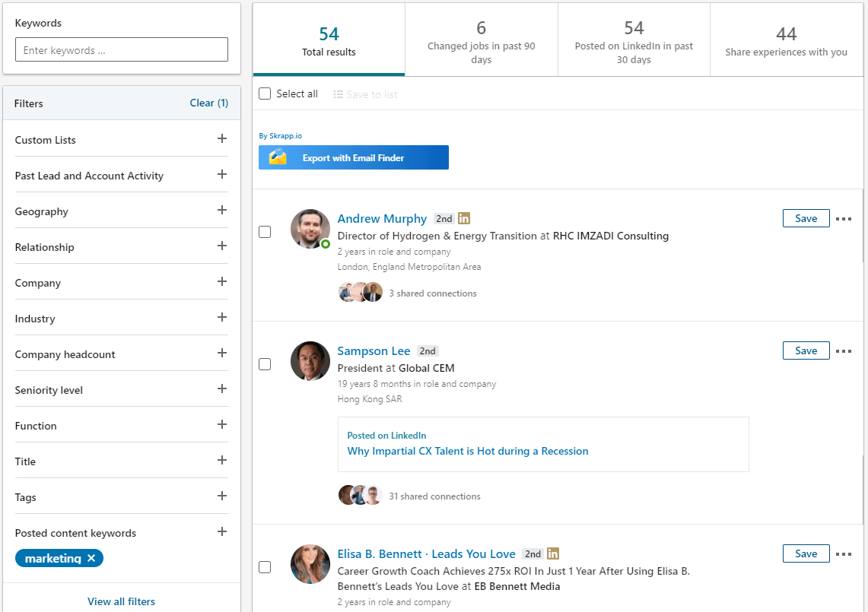The width and height of the screenshot is (868, 612).
Task: Save Andrew Murphy as a lead
Action: pos(806,219)
